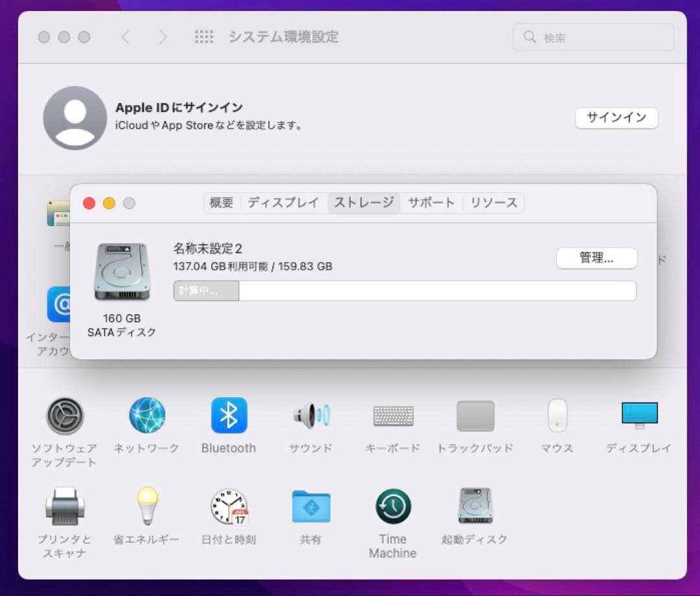Open Mouse preferences
This screenshot has width=700, height=596.
coord(556,417)
